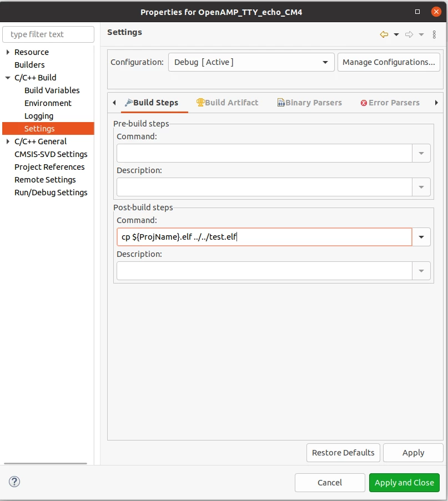
Task: Click Apply and Close button
Action: (404, 483)
